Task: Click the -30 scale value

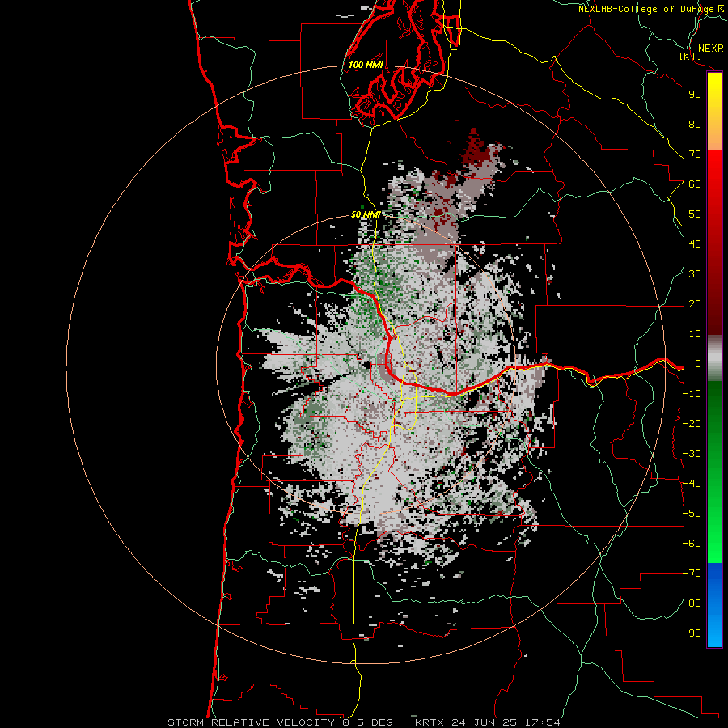Action: pyautogui.click(x=692, y=454)
